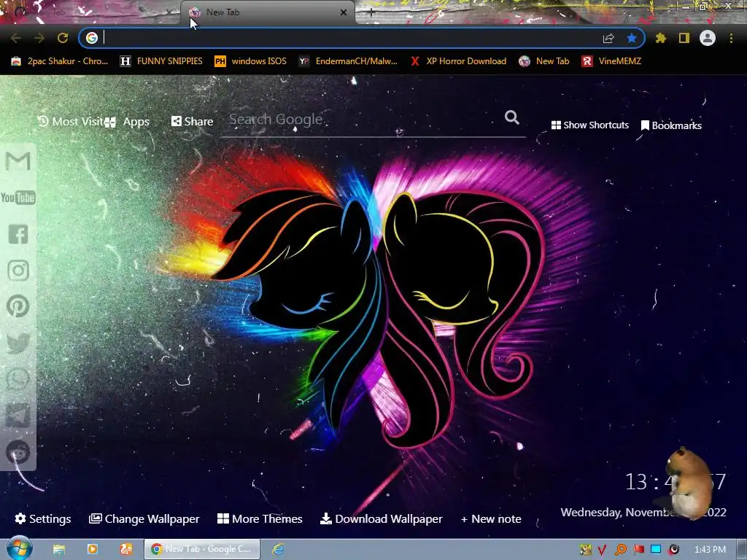Click More Themes
This screenshot has height=560, width=747.
[260, 518]
